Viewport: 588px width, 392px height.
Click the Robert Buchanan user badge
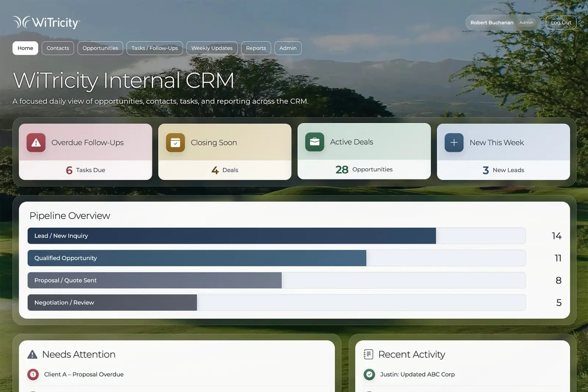[x=503, y=22]
